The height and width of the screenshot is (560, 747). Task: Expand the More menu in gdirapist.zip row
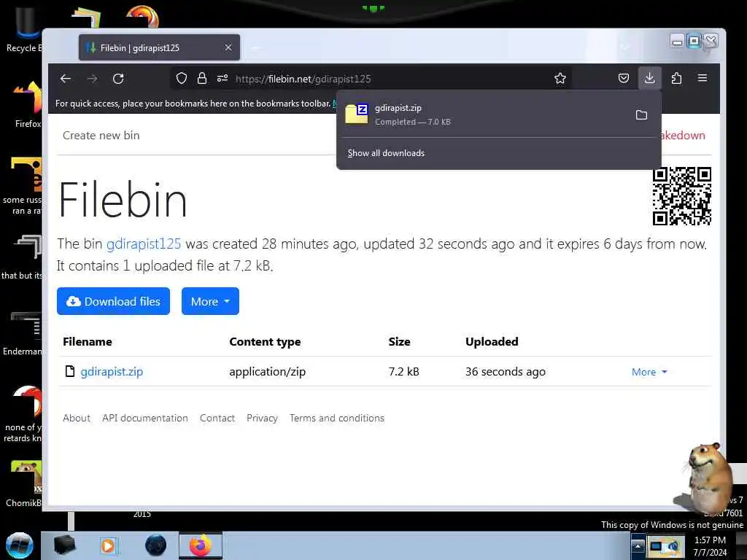point(649,372)
